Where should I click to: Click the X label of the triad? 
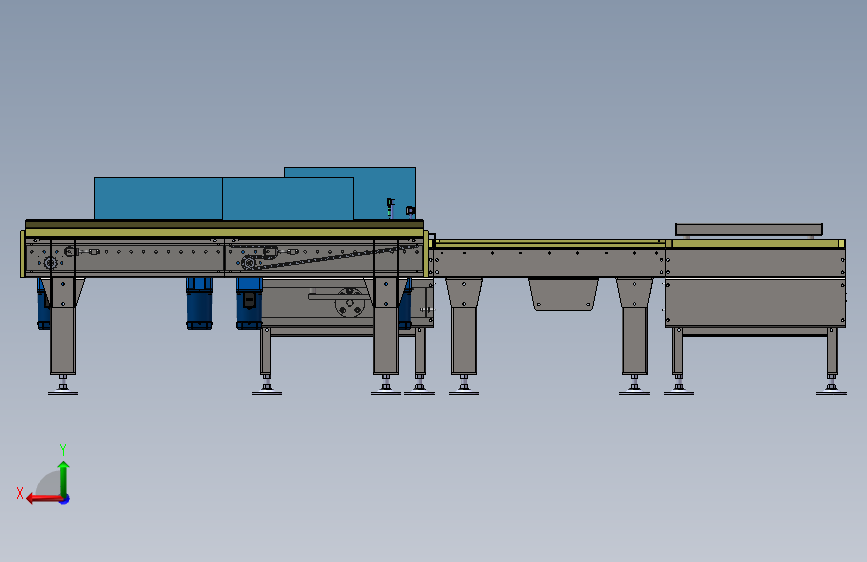(x=20, y=493)
